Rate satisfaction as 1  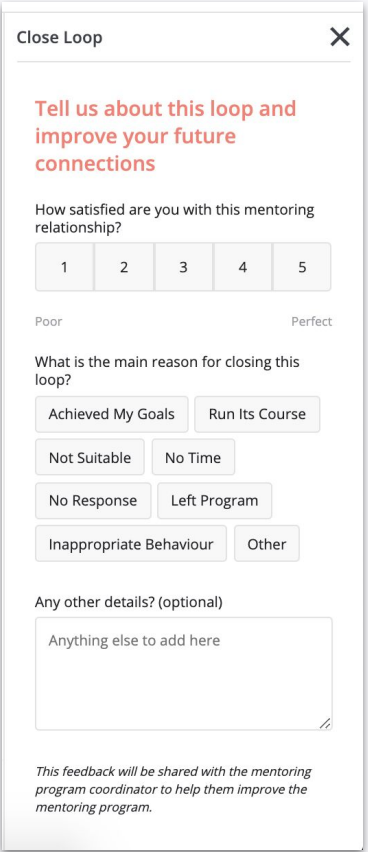pos(65,267)
